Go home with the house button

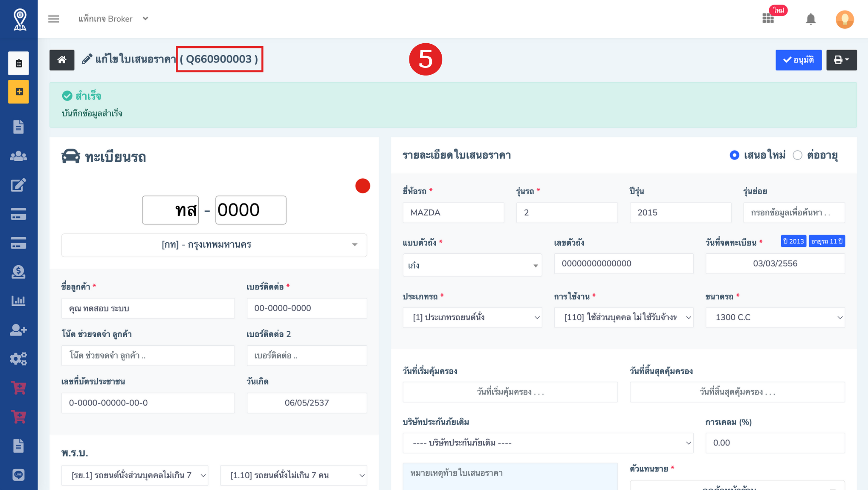(x=62, y=60)
